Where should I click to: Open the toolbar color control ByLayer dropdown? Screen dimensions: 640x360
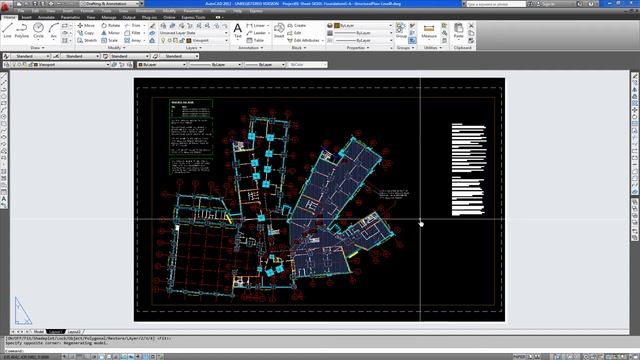coord(162,64)
